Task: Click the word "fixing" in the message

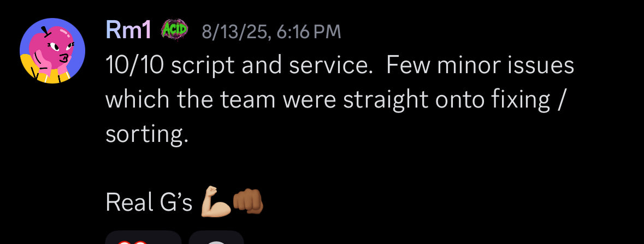Action: [519, 100]
